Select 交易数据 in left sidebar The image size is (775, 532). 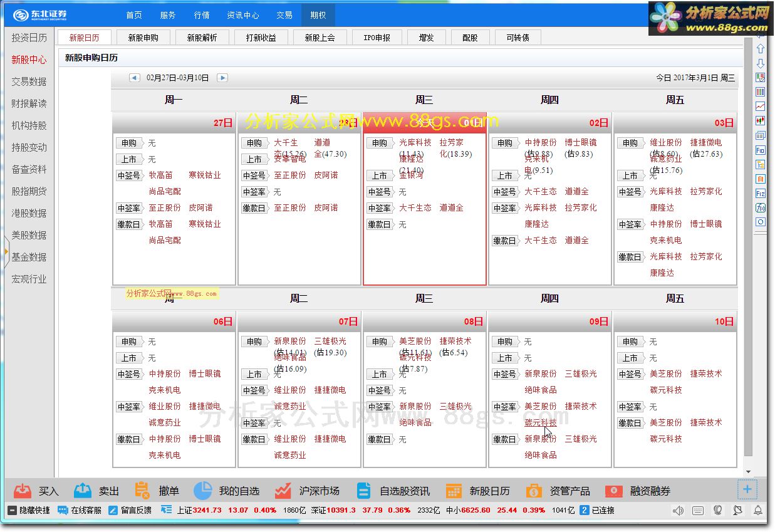[x=29, y=81]
